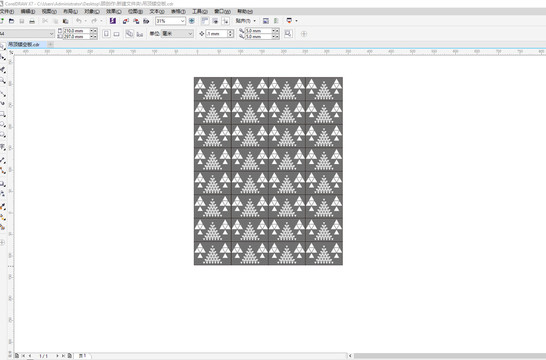Select the Freehand line tool

point(3,94)
